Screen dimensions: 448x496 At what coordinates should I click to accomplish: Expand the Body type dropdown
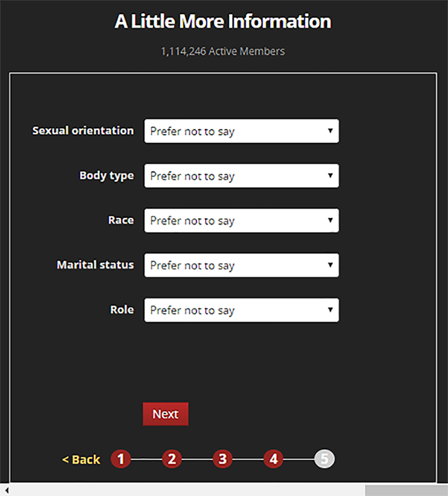point(241,176)
